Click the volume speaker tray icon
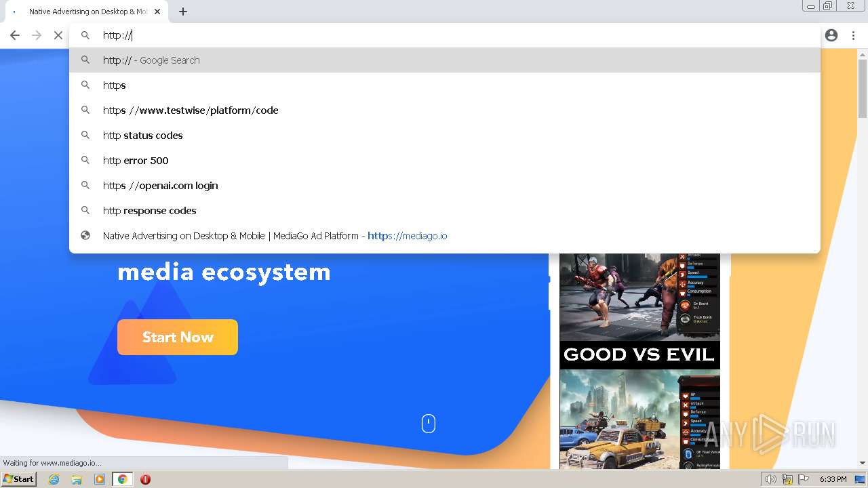 click(770, 479)
